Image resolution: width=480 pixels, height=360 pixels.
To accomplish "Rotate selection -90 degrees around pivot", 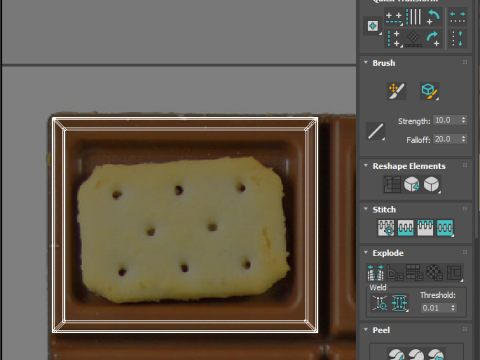I will [433, 17].
